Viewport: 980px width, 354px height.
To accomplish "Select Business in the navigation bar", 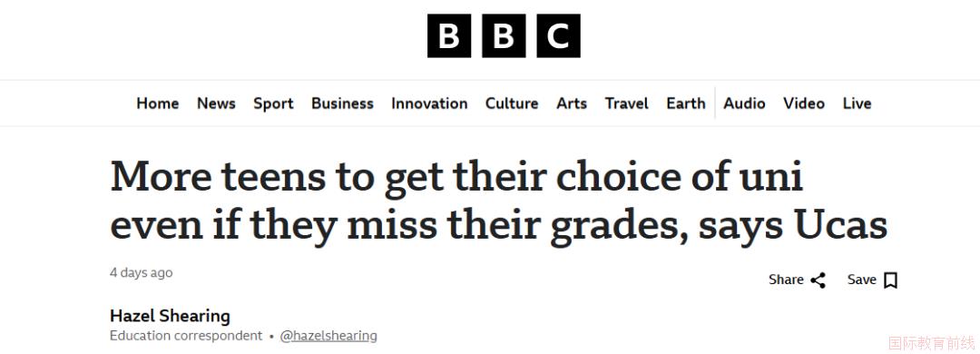I will pos(342,103).
